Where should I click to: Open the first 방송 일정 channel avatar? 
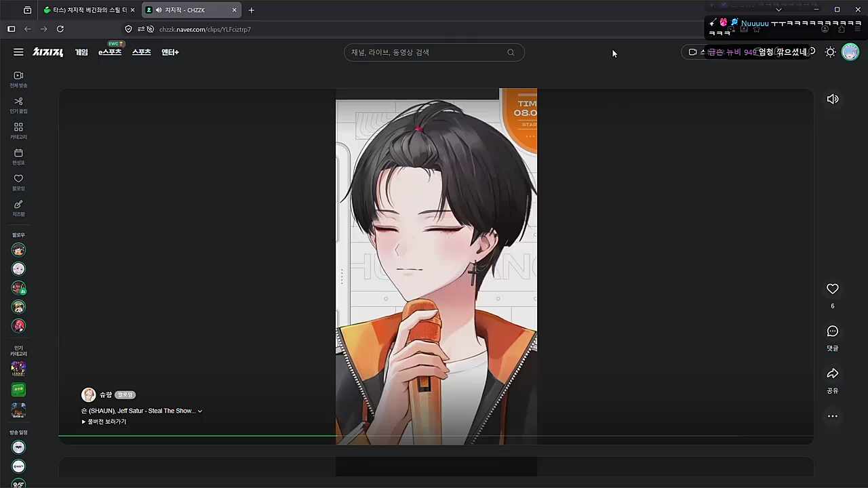pos(18,447)
